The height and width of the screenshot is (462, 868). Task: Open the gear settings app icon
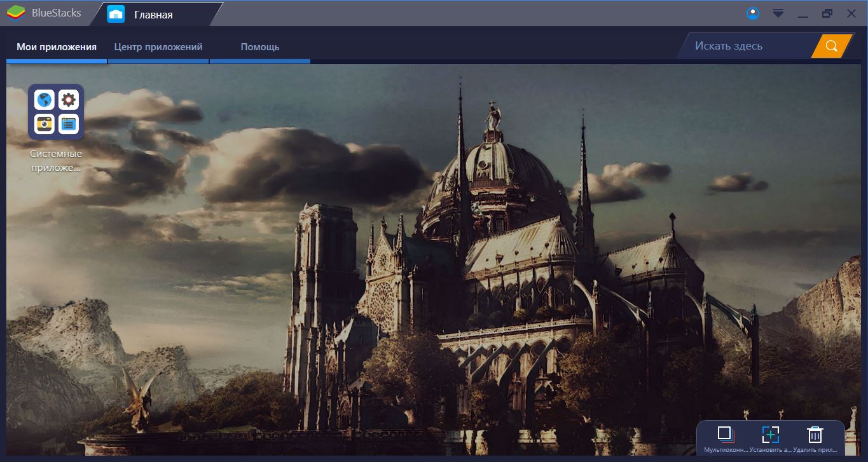point(68,100)
